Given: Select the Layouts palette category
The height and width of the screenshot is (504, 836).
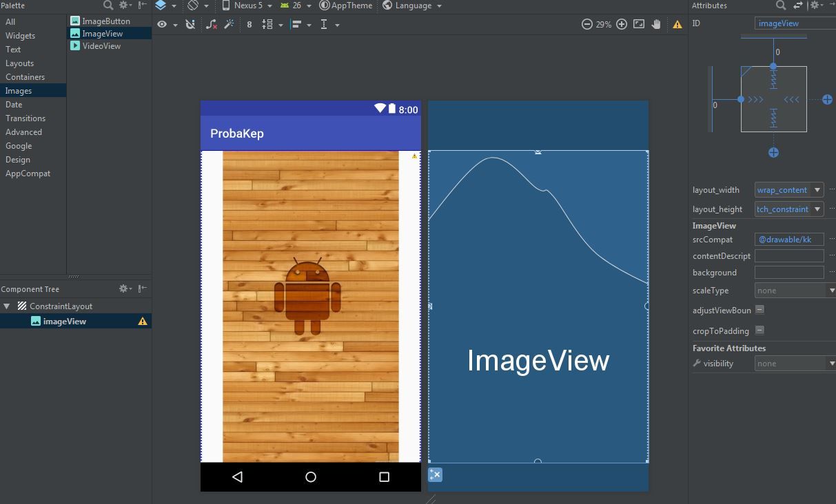Looking at the screenshot, I should coord(19,63).
